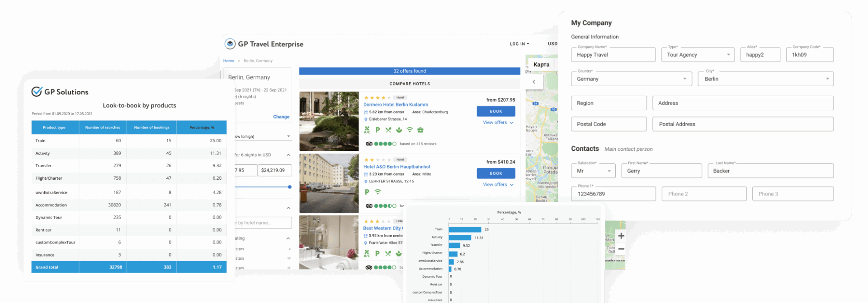Click the distance icon beside 5.82 km from center
This screenshot has height=303, width=868.
coord(366,112)
